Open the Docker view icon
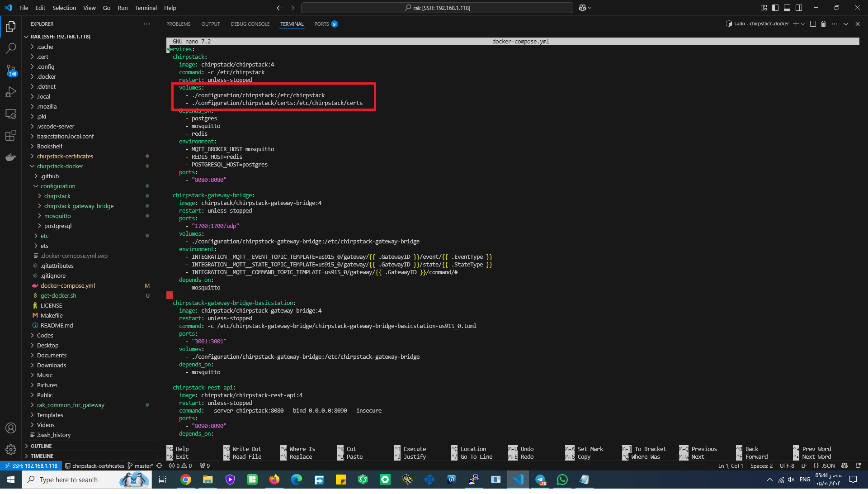Viewport: 868px width, 494px height. pos(11,158)
